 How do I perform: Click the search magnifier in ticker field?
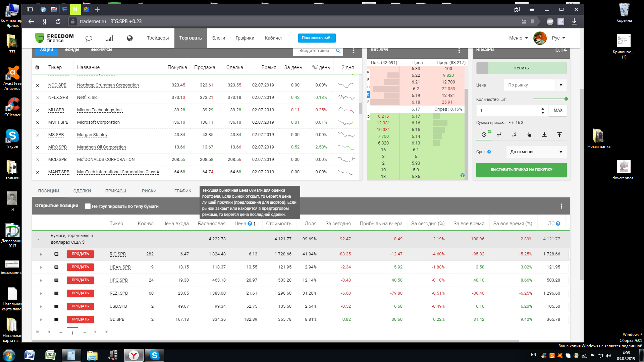coord(338,51)
